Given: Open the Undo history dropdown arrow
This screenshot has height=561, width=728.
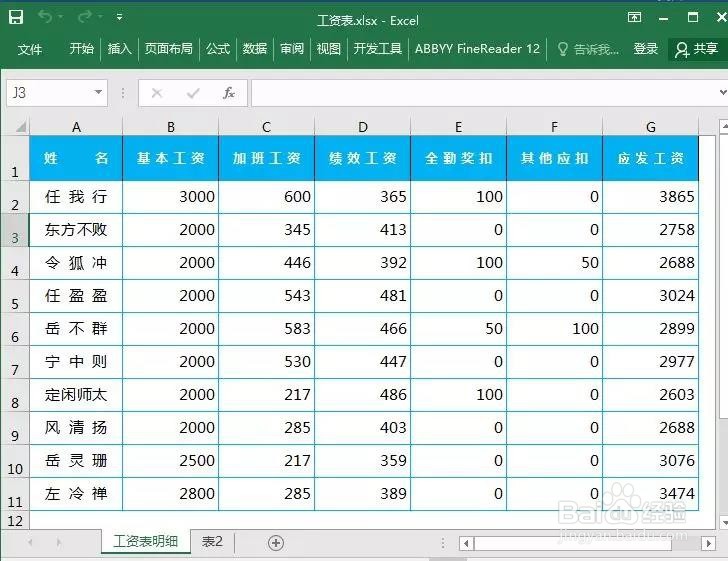Looking at the screenshot, I should 61,17.
